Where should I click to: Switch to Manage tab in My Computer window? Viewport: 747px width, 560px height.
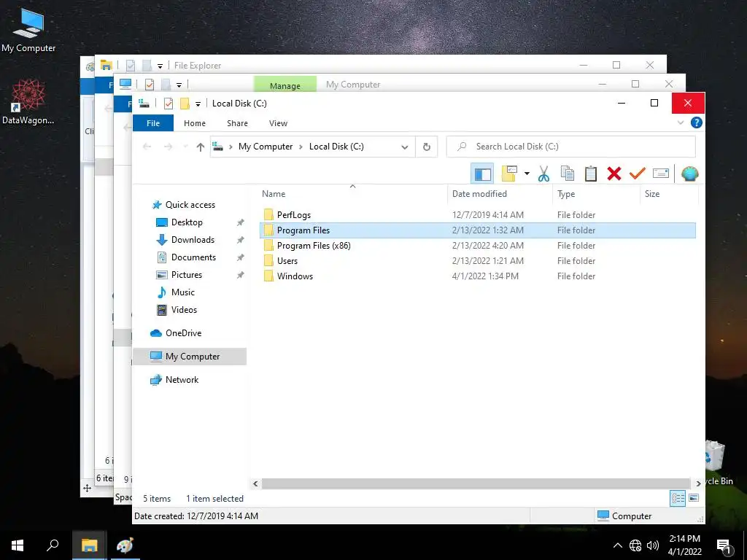285,86
